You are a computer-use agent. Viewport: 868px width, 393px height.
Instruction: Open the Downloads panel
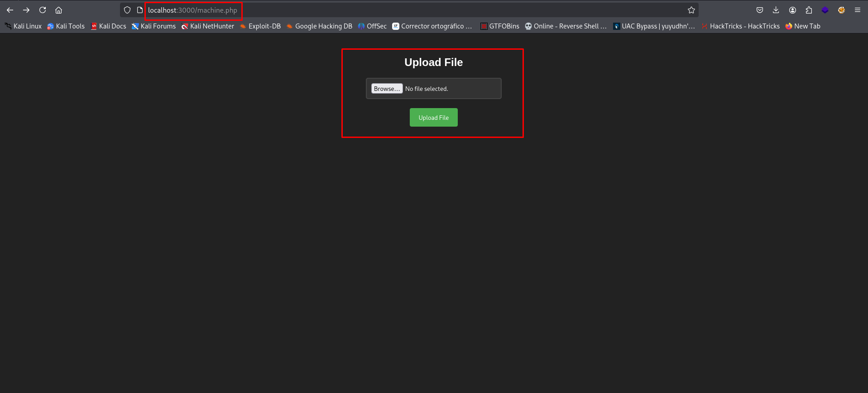coord(776,10)
